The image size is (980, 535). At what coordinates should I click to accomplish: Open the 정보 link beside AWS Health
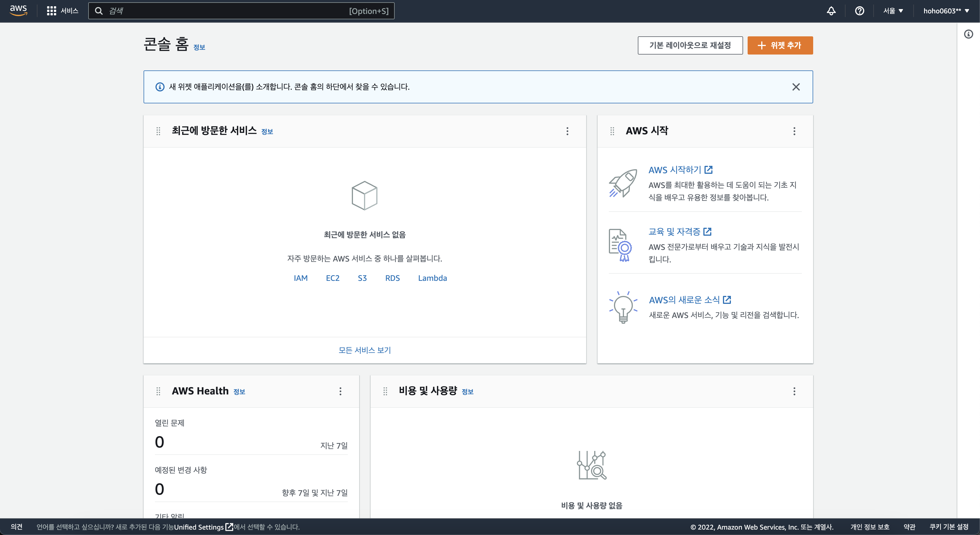pyautogui.click(x=239, y=391)
